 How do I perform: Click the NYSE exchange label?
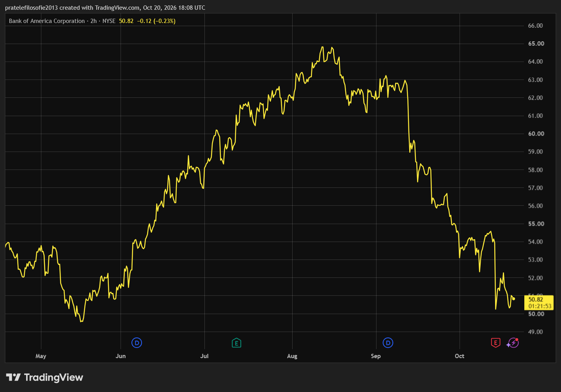[x=109, y=21]
